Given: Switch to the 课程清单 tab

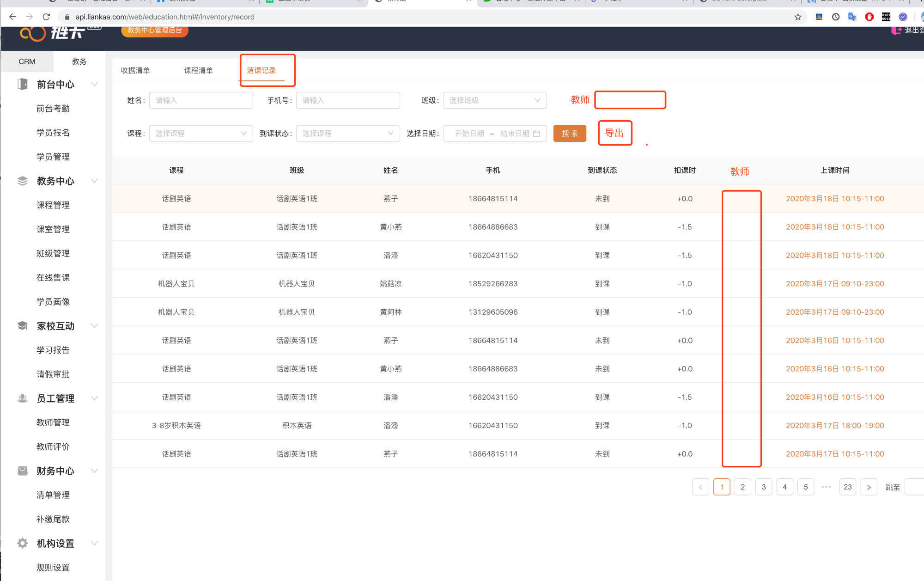Looking at the screenshot, I should pos(198,71).
